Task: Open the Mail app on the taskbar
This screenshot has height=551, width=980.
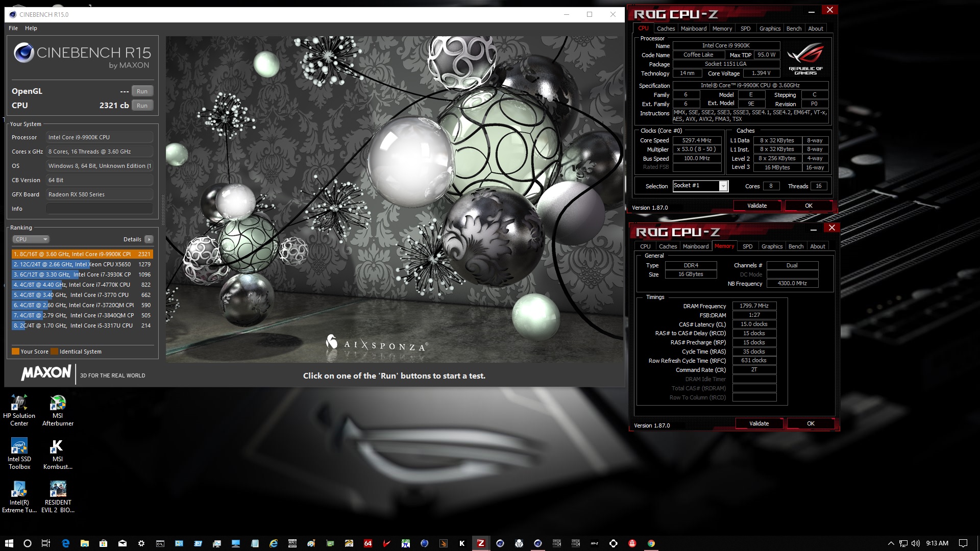Action: pos(122,543)
